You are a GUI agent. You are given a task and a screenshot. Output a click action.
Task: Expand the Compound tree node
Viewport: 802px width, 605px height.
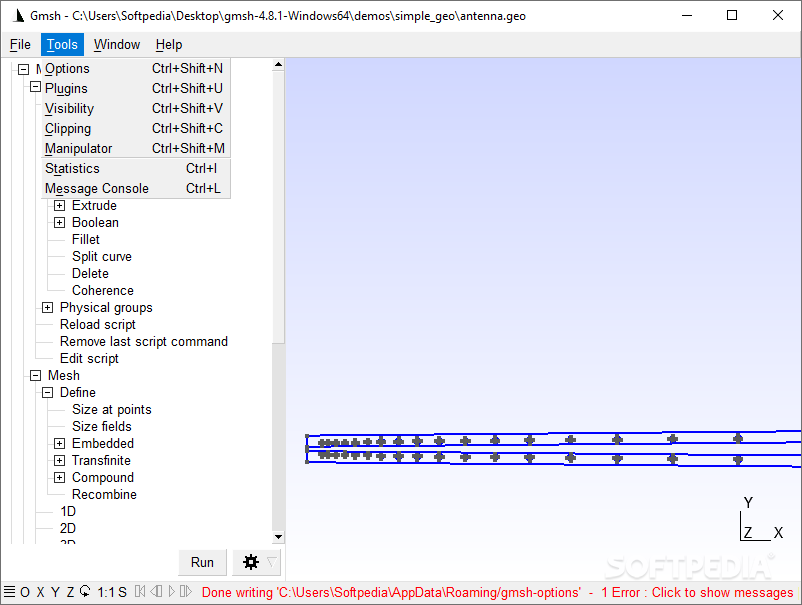[59, 477]
